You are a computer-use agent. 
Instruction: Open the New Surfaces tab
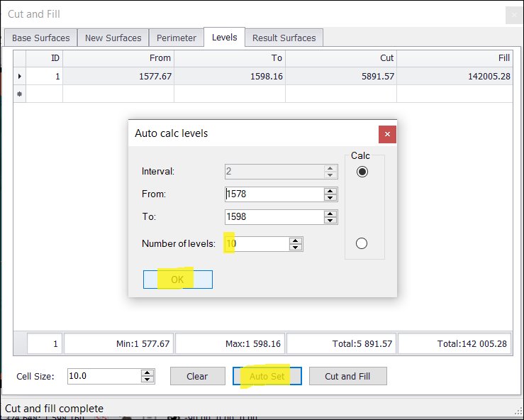pos(113,38)
